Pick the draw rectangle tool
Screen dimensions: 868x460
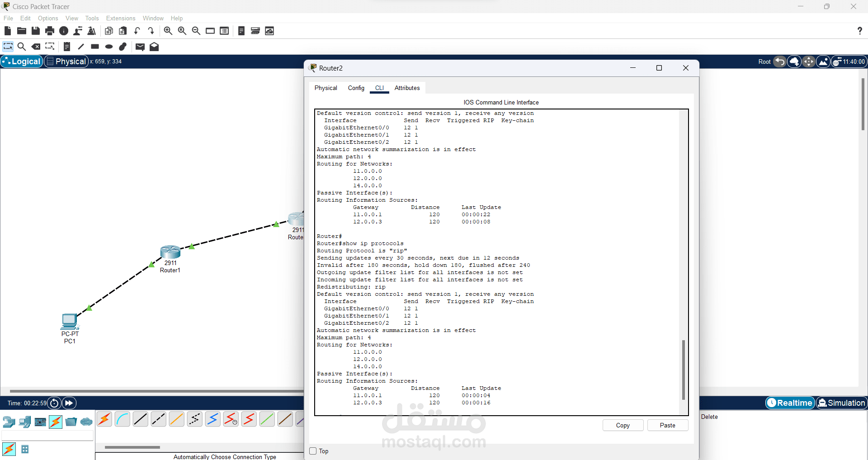click(x=95, y=47)
